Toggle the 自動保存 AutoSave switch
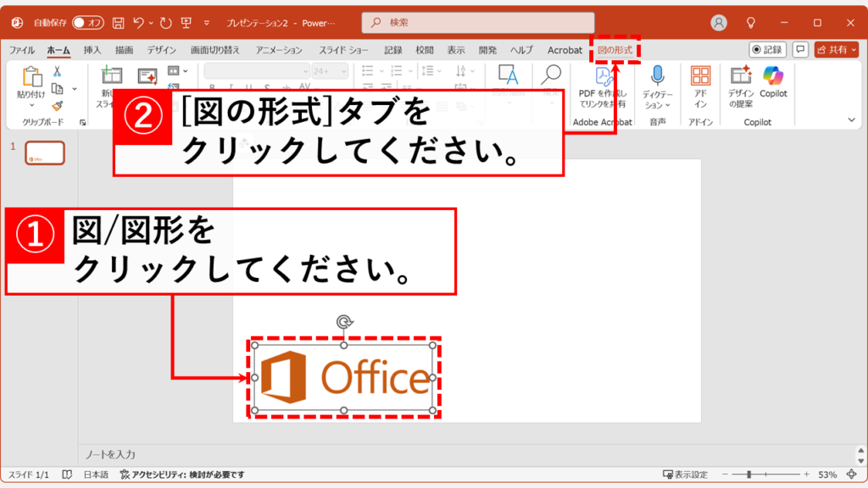Image resolution: width=868 pixels, height=488 pixels. 88,23
